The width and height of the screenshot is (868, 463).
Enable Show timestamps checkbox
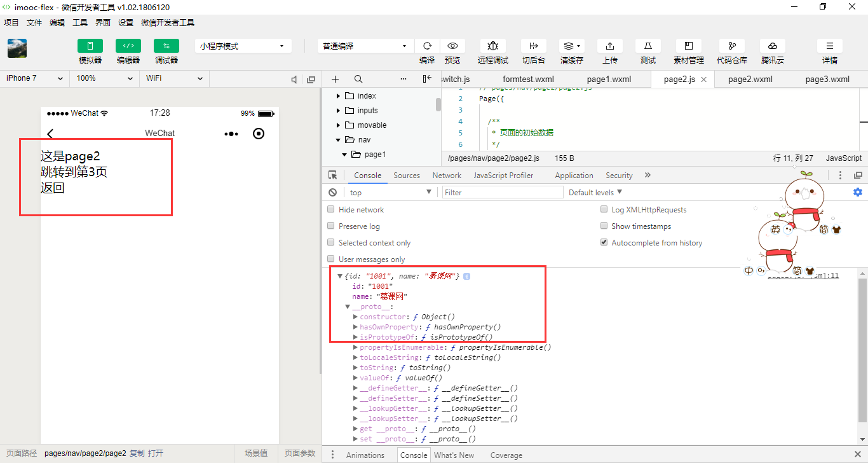(604, 226)
